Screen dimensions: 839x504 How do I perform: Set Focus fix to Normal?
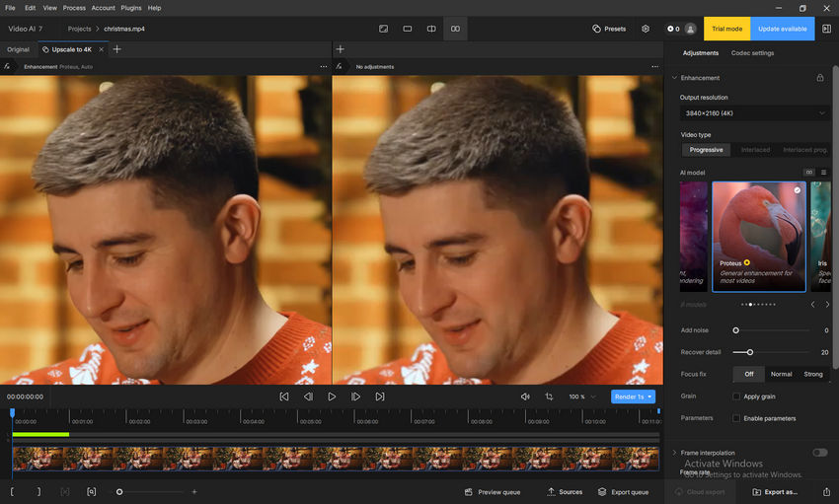click(781, 374)
